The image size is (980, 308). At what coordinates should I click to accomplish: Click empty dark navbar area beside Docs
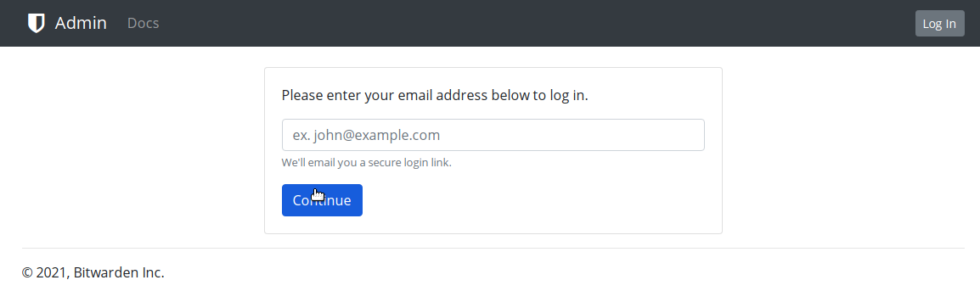pos(532,23)
